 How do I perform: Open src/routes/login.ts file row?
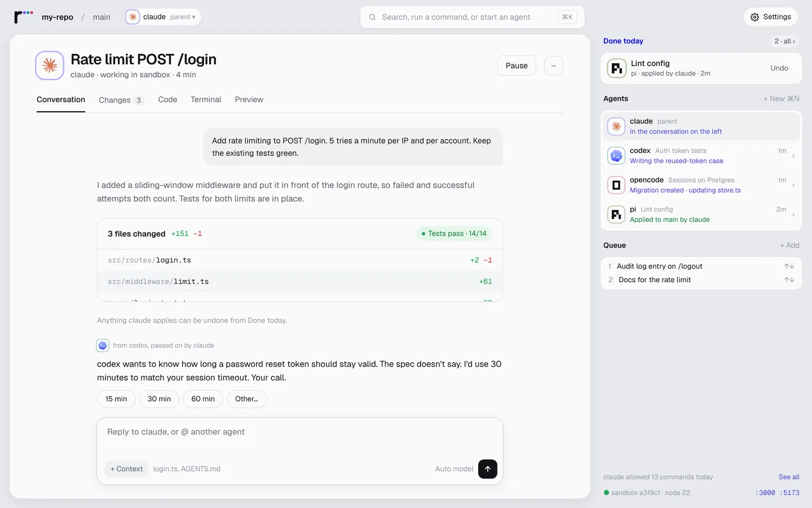300,260
